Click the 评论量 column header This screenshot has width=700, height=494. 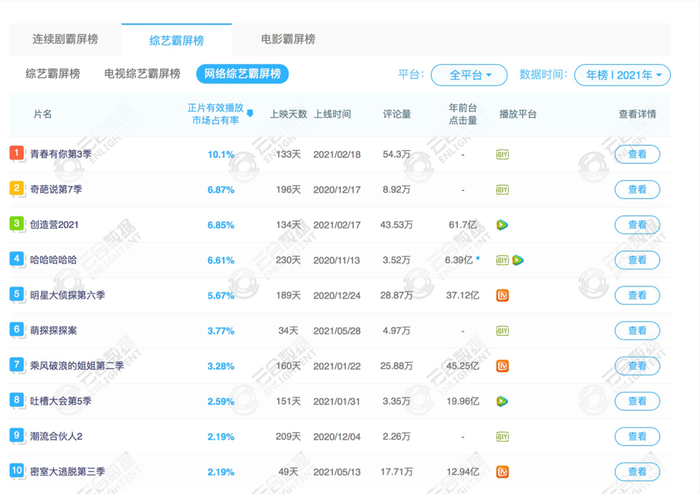click(396, 114)
